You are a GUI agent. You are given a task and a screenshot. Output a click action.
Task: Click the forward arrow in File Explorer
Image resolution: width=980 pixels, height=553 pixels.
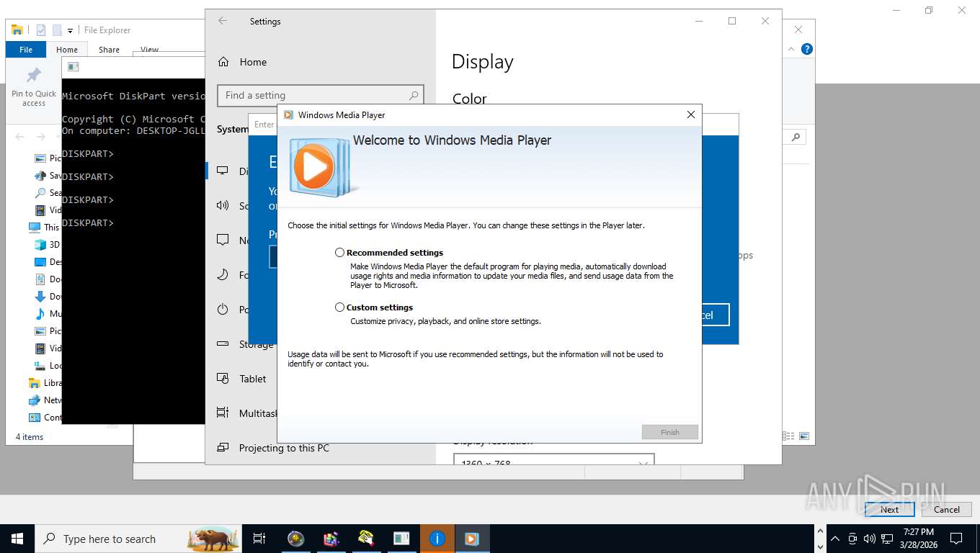pyautogui.click(x=41, y=137)
